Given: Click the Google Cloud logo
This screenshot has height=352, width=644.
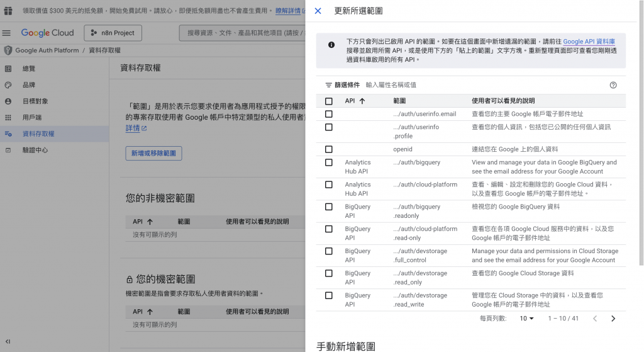Looking at the screenshot, I should pyautogui.click(x=47, y=33).
